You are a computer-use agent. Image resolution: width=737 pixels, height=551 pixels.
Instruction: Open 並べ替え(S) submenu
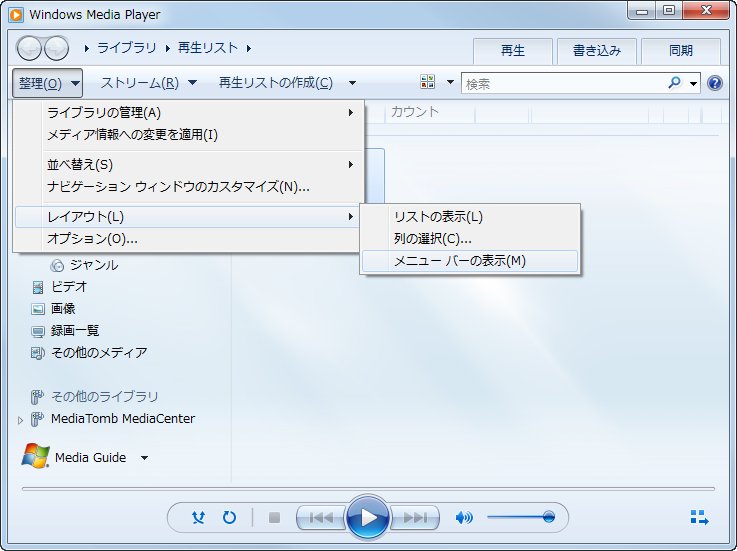[x=188, y=165]
